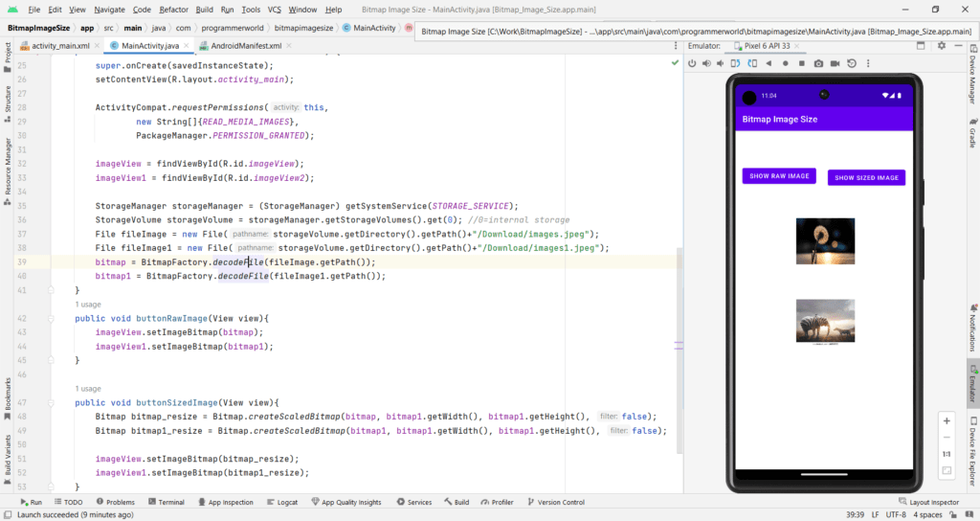980x521 pixels.
Task: Raise emulator volume with volume up icon
Action: tap(706, 63)
